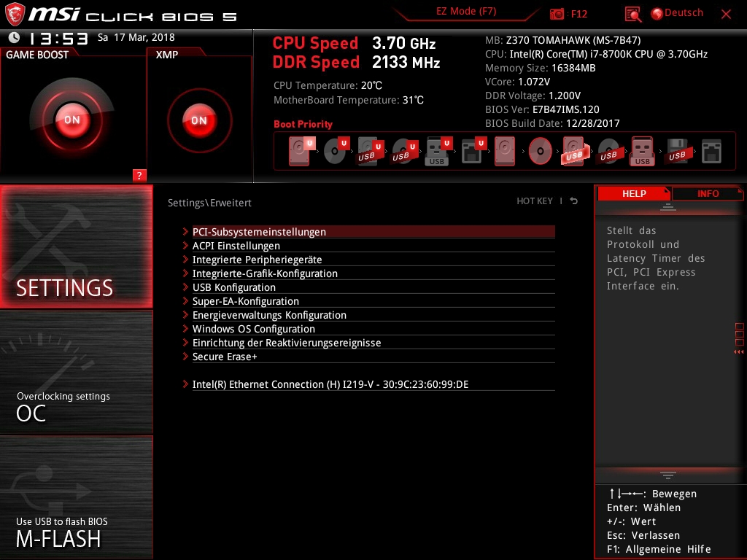Open M-FLASH to flash BIOS from USB

(76, 497)
